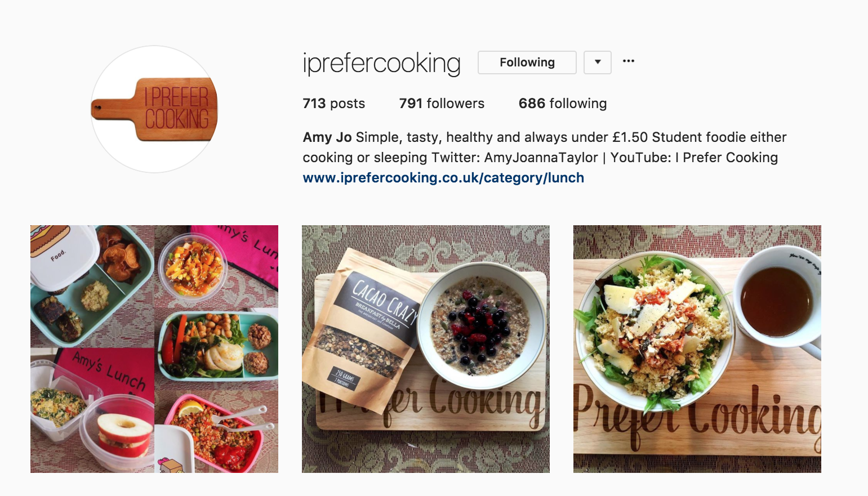
Task: Open the couscous salad and tea post
Action: click(697, 348)
